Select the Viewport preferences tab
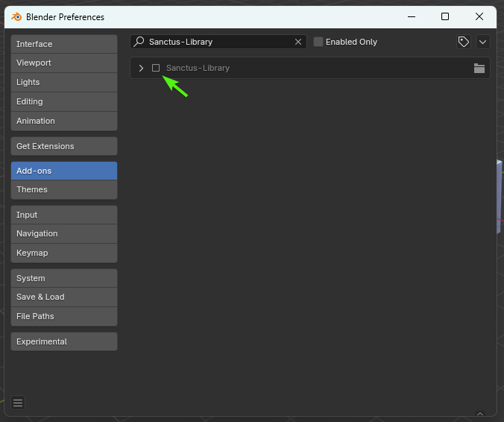Image resolution: width=504 pixels, height=422 pixels. click(64, 63)
